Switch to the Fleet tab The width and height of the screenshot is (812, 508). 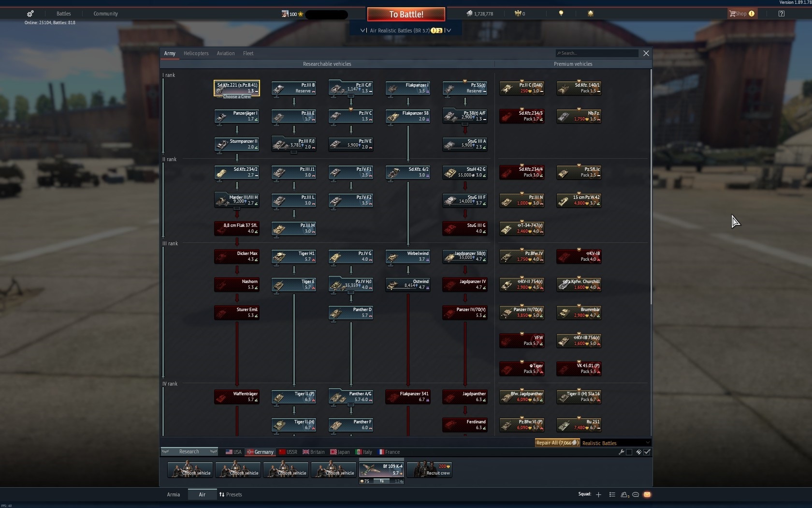(x=248, y=53)
